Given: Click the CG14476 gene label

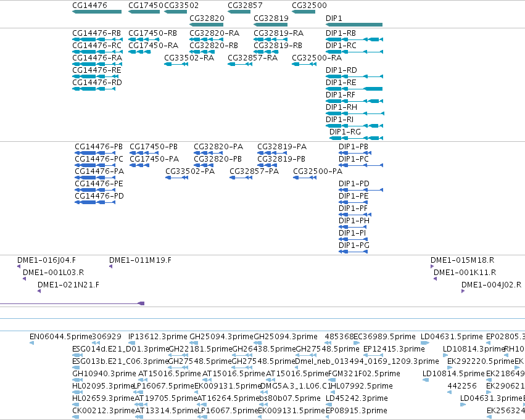Looking at the screenshot, I should tap(89, 6).
